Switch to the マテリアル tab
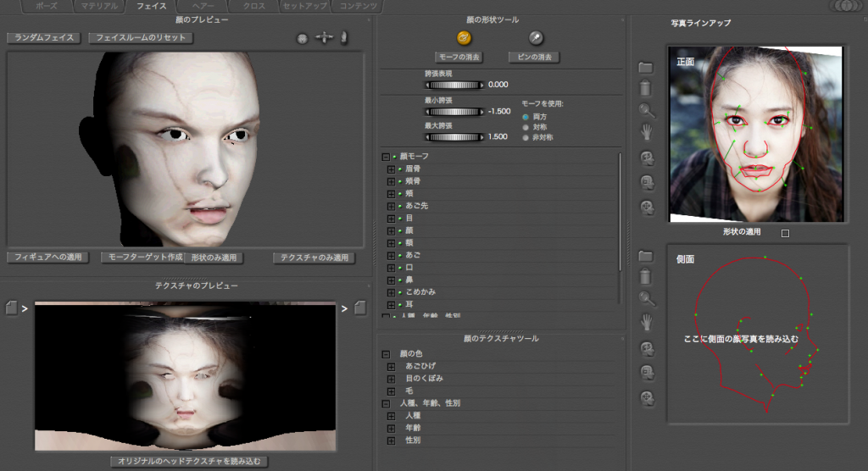The image size is (868, 471). tap(99, 6)
